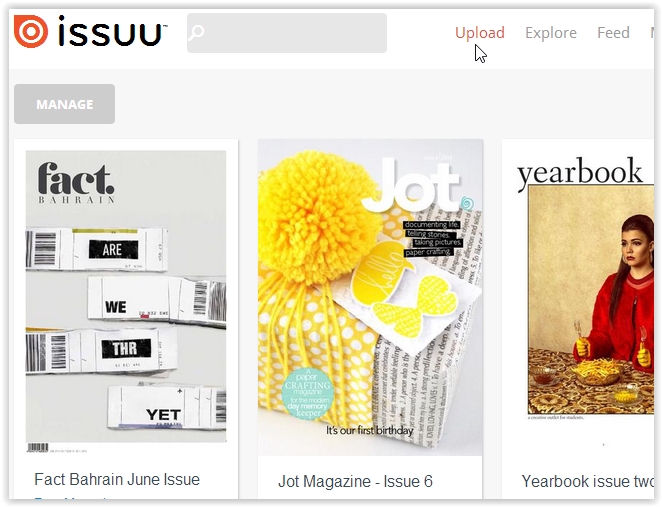
Task: Open the Upload menu item
Action: click(480, 33)
